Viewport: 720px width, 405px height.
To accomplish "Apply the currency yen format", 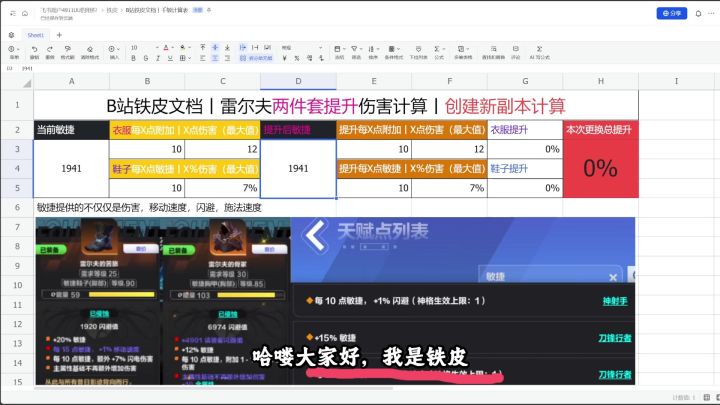I will 285,58.
